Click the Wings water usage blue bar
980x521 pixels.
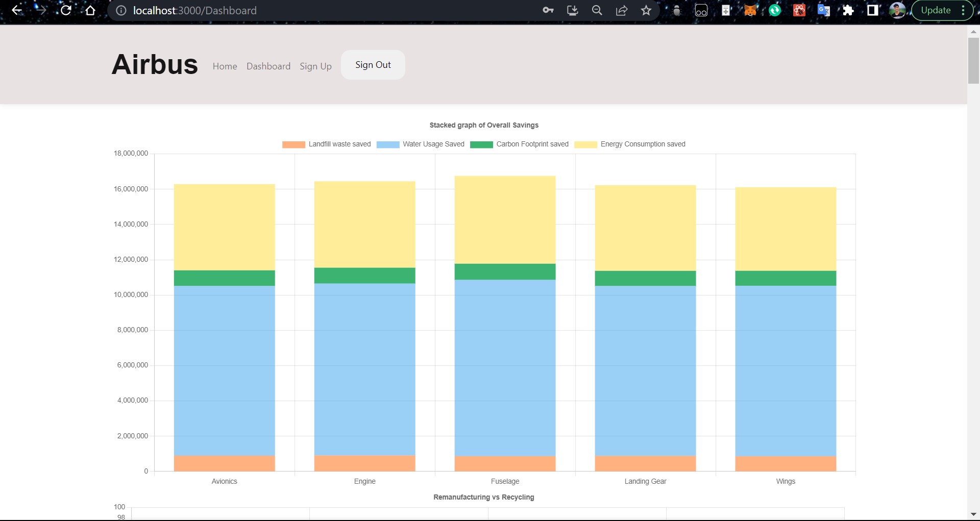click(x=786, y=371)
